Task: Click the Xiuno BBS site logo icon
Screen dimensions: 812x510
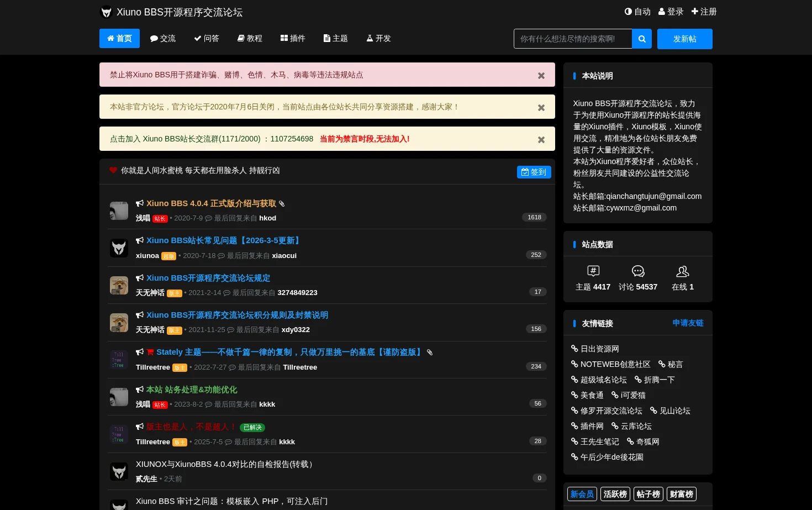Action: click(107, 12)
